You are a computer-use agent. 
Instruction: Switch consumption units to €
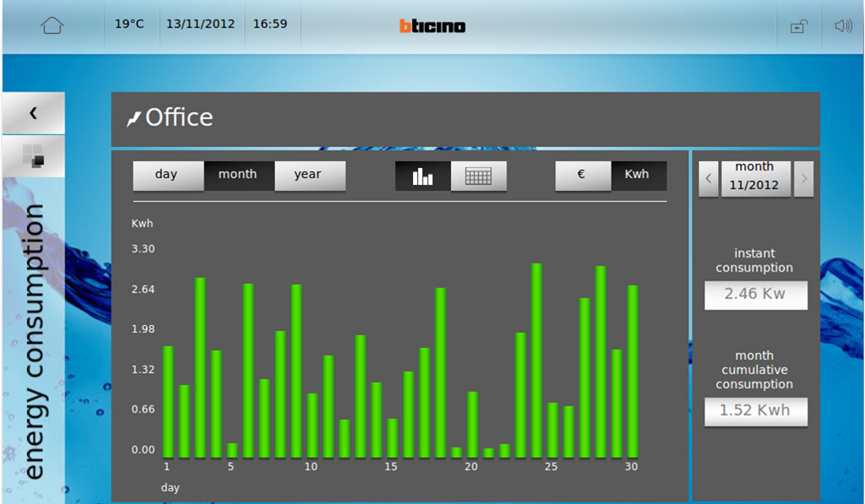coord(583,176)
